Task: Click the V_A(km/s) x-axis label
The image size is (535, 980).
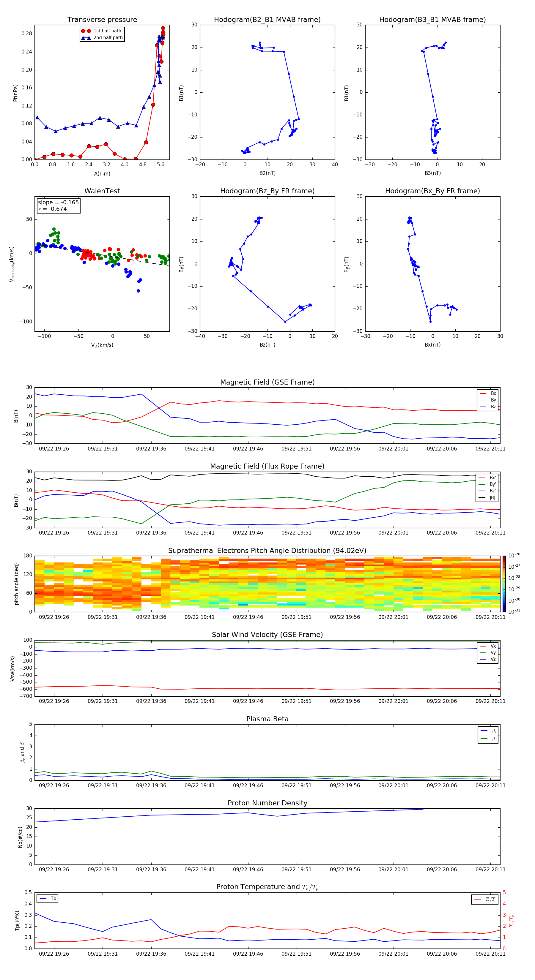Action: [x=102, y=345]
